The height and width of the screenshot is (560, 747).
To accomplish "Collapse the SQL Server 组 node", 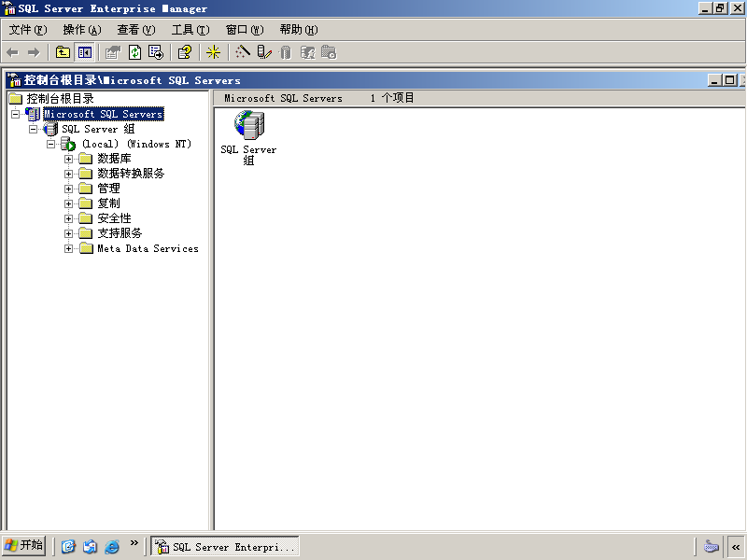I will 33,129.
